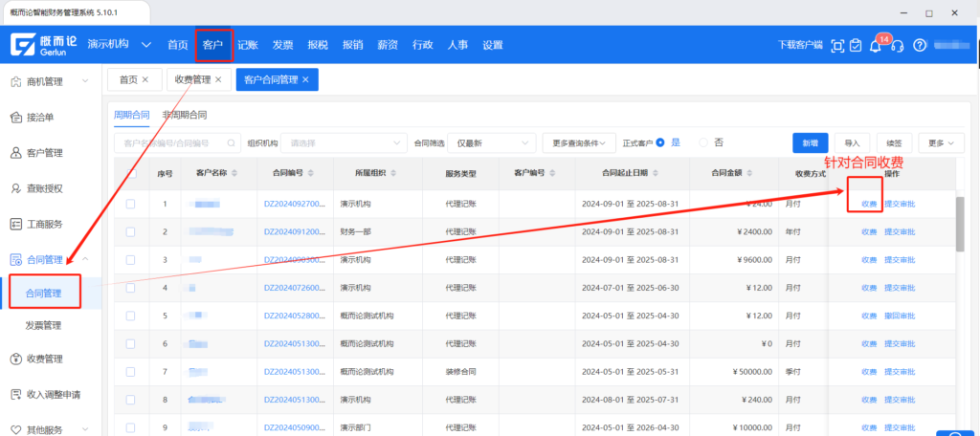Close the 客户合同管理 tab with its X
The height and width of the screenshot is (436, 980).
click(305, 80)
